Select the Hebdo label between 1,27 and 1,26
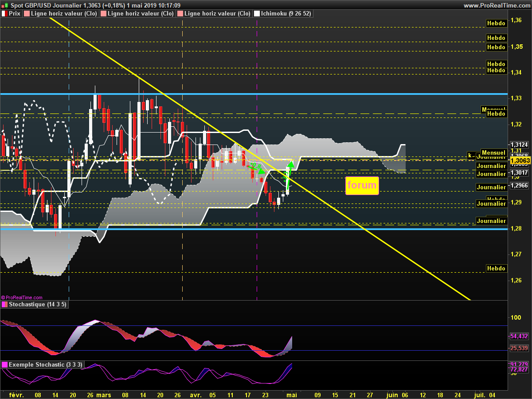Image resolution: width=532 pixels, height=399 pixels. 496,268
